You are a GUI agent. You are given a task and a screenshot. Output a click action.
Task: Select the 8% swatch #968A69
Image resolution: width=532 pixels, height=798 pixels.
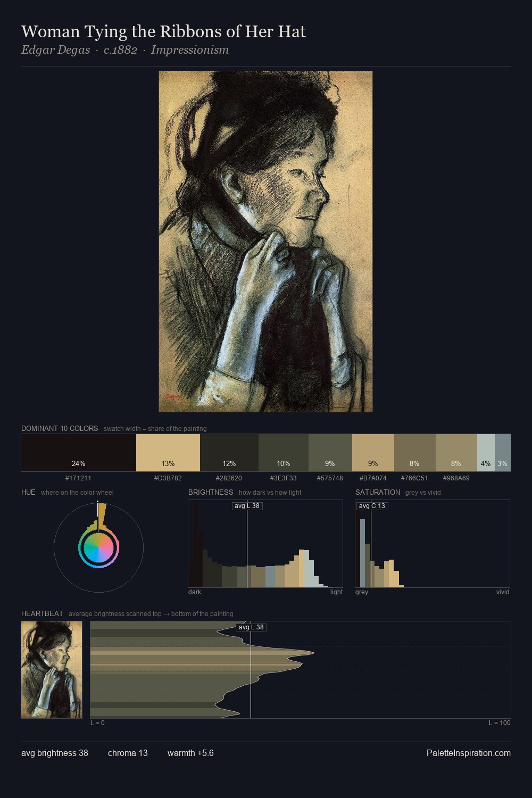pyautogui.click(x=456, y=453)
